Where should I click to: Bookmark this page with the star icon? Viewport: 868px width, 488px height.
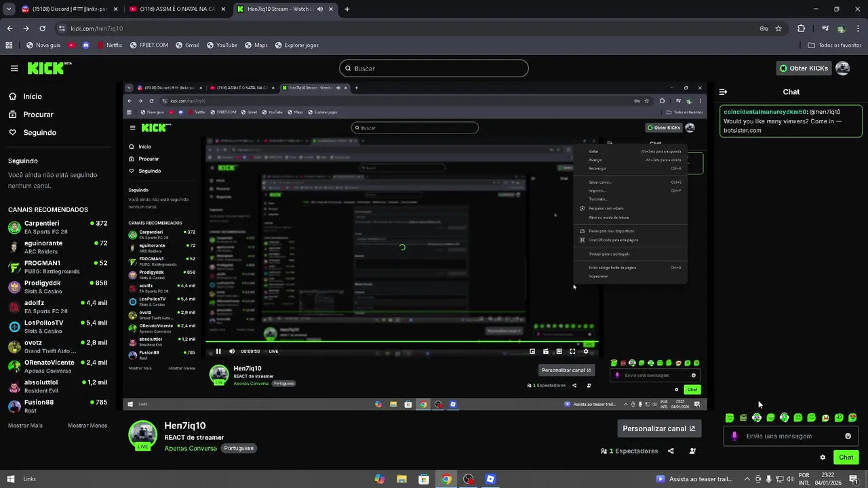778,28
